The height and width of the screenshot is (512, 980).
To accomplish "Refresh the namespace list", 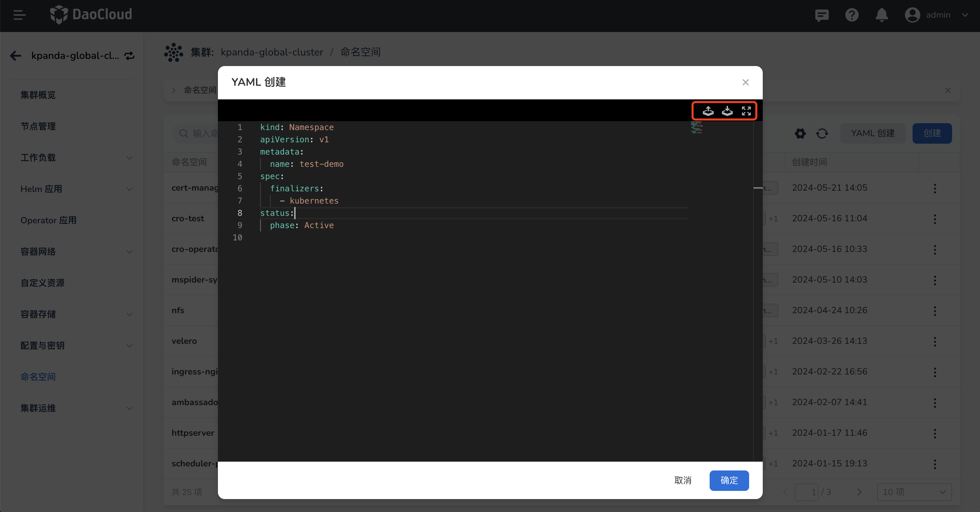I will pos(822,133).
